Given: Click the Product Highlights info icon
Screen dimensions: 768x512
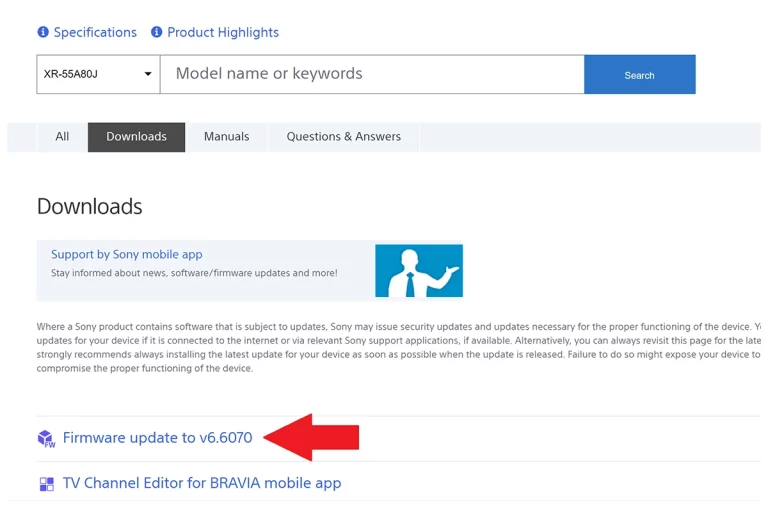Looking at the screenshot, I should tap(156, 32).
